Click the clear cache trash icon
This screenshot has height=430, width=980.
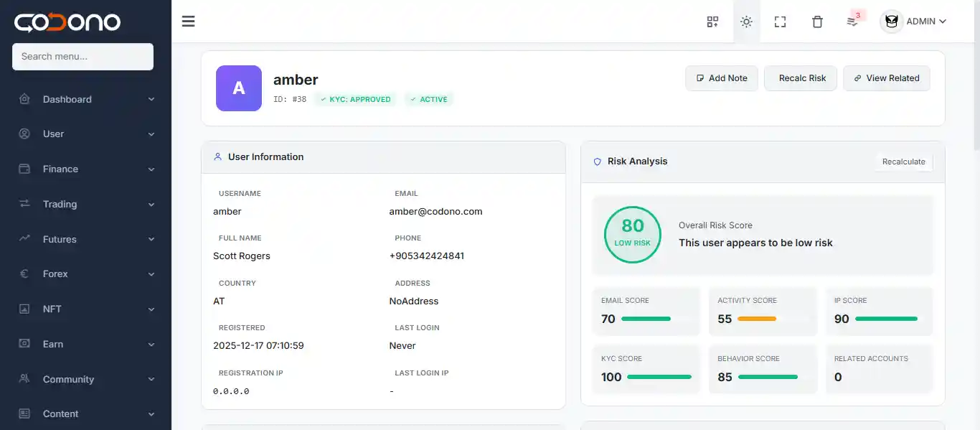pyautogui.click(x=817, y=22)
